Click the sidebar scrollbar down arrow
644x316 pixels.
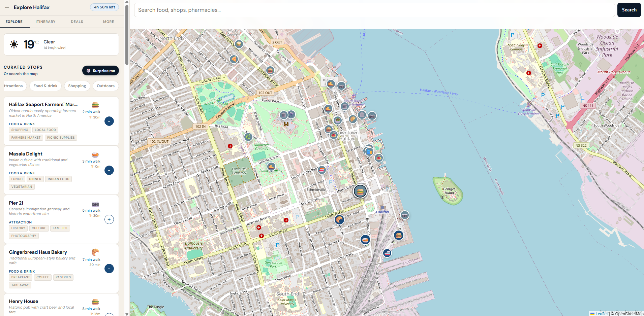127,314
